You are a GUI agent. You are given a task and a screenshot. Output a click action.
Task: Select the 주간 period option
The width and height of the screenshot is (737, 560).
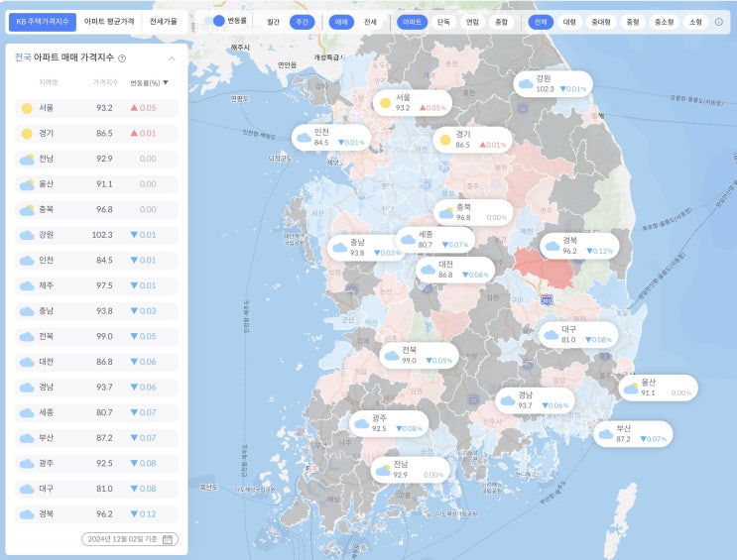[302, 22]
